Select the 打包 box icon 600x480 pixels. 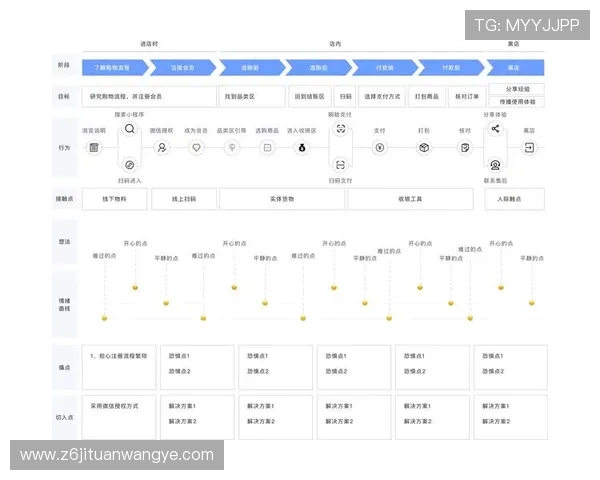click(x=424, y=147)
